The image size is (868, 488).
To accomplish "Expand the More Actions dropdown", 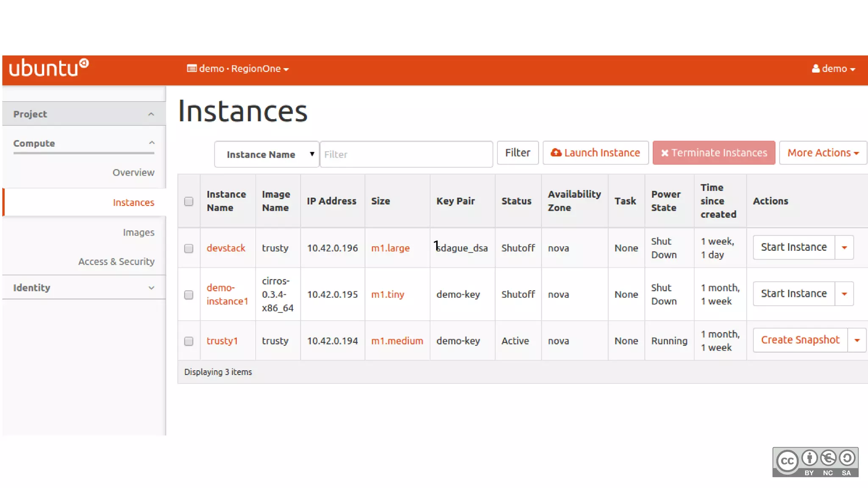I will pos(823,153).
